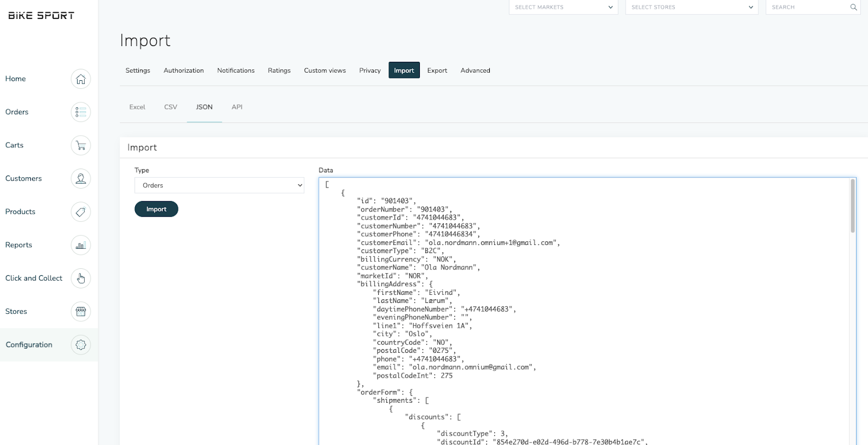This screenshot has width=868, height=445.
Task: Select the JSON import sub-tab
Action: (x=205, y=107)
